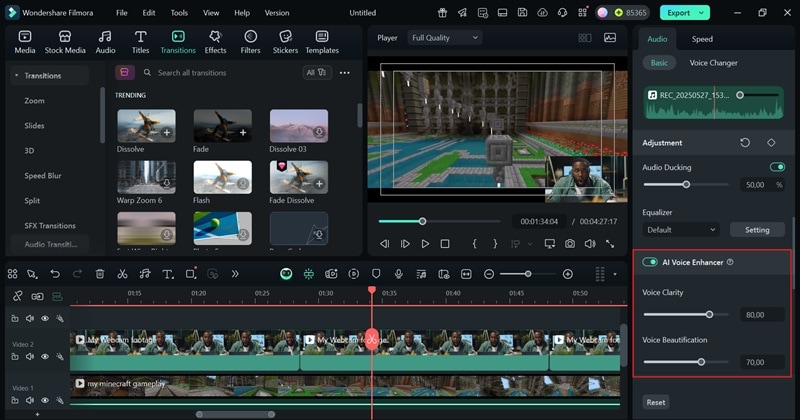
Task: Open the Edit menu
Action: pyautogui.click(x=148, y=13)
